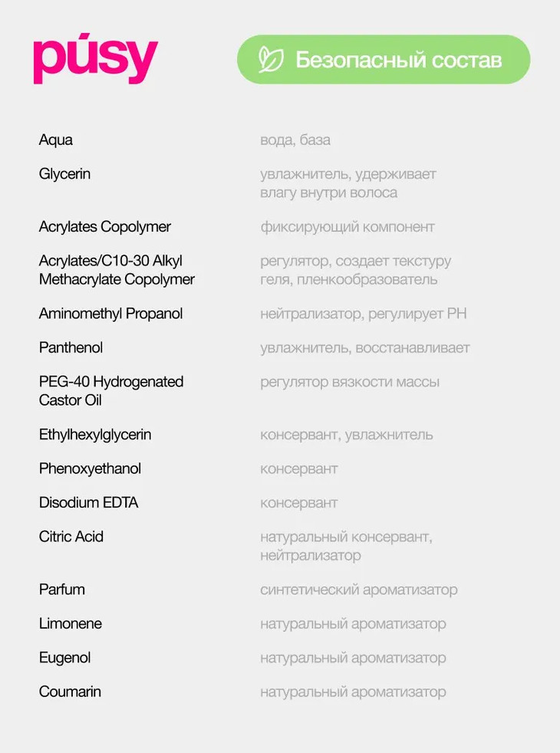Select Acrylates Copolymer ingredient text
560x753 pixels.
[x=104, y=227]
